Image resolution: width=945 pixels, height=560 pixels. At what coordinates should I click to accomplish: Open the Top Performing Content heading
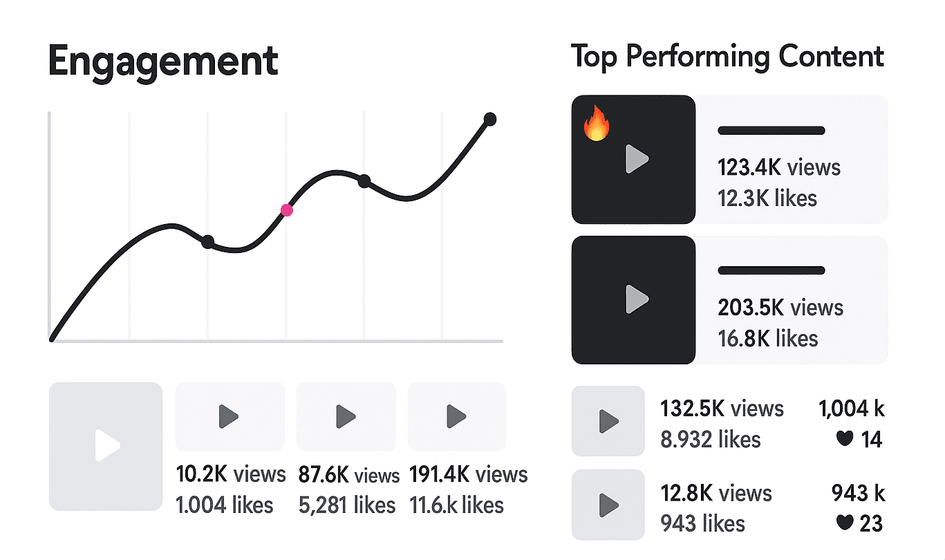(x=727, y=57)
